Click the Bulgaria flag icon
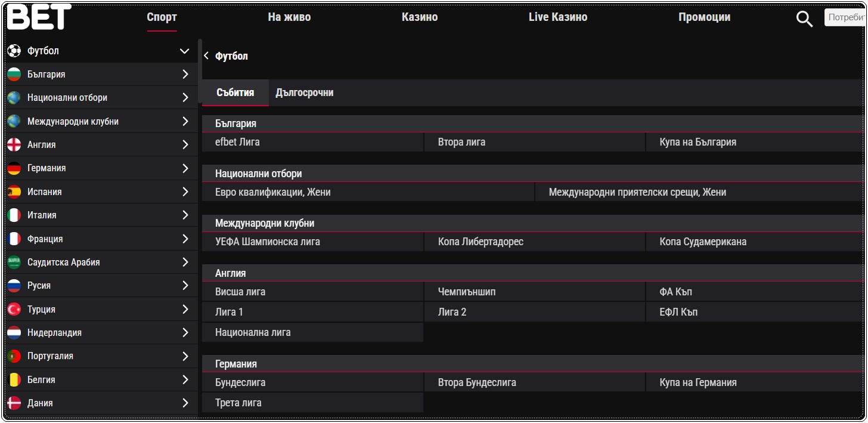Screen dimensions: 868x423 [14, 75]
